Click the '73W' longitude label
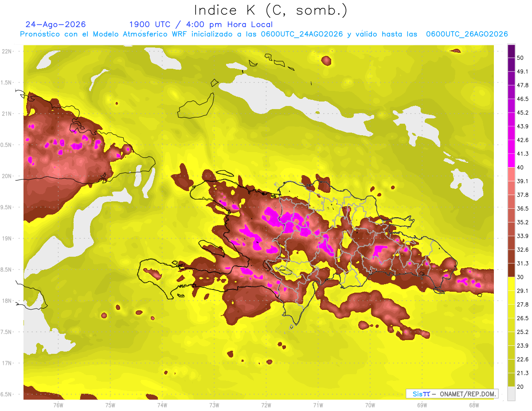Image resolution: width=532 pixels, height=411 pixels. pyautogui.click(x=214, y=405)
